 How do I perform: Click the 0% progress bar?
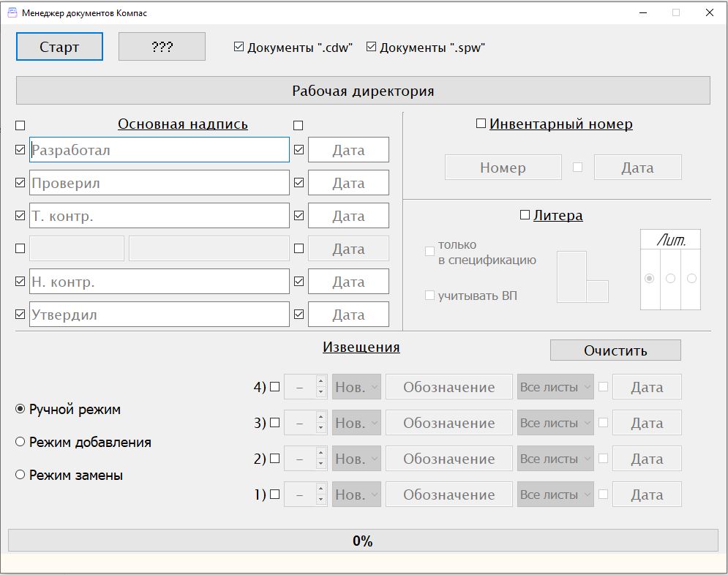(x=363, y=540)
